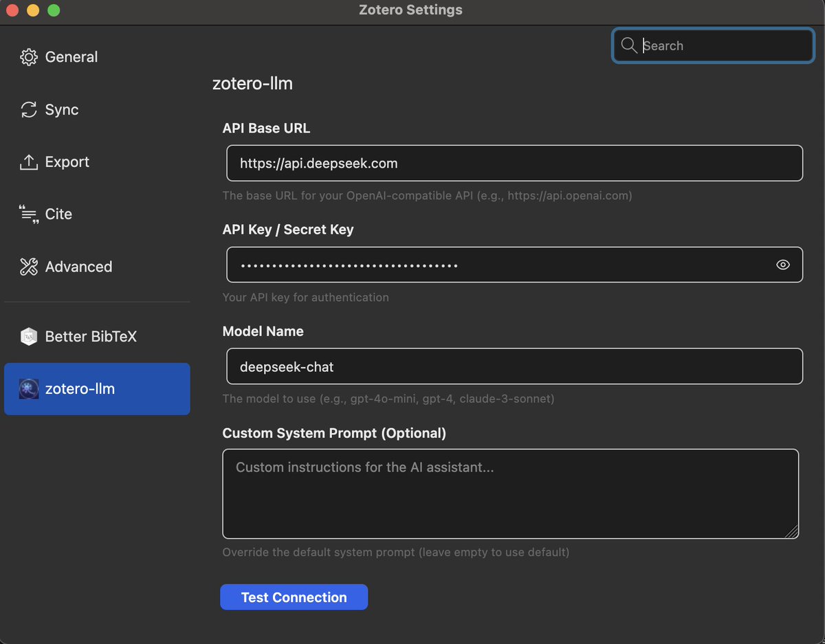
Task: Click the API Key password field
Action: click(x=515, y=265)
